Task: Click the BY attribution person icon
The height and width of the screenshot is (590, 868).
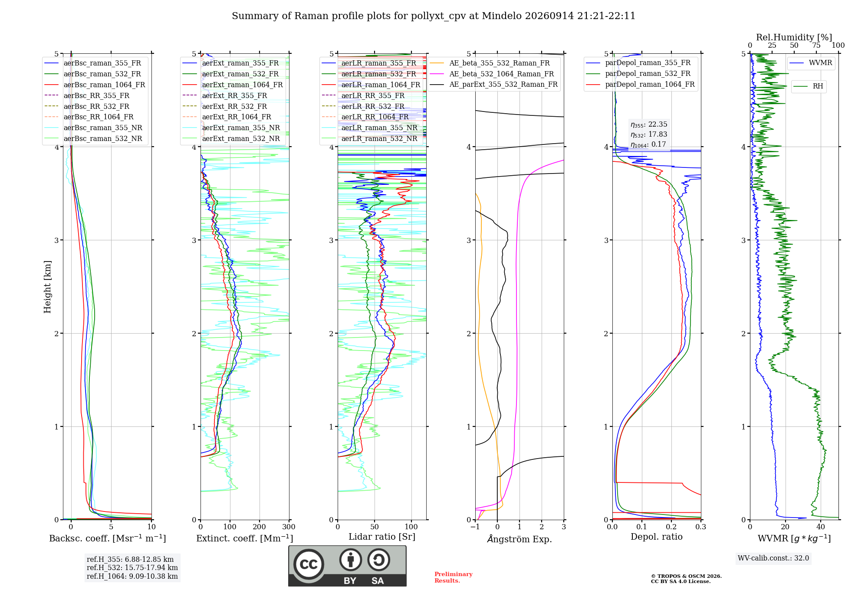Action: pos(351,560)
